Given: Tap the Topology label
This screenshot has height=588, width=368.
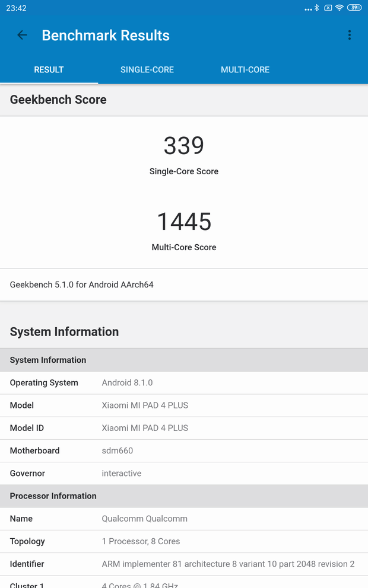Looking at the screenshot, I should pyautogui.click(x=27, y=542).
